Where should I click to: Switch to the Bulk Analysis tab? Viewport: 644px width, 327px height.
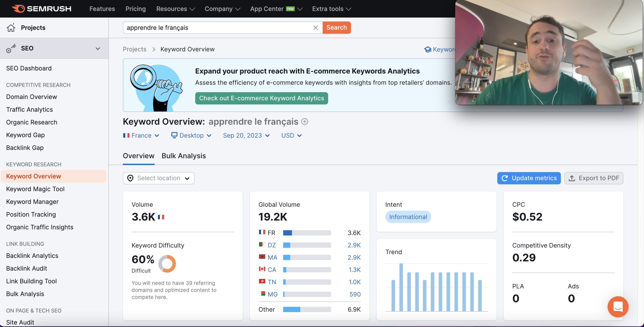pos(184,156)
